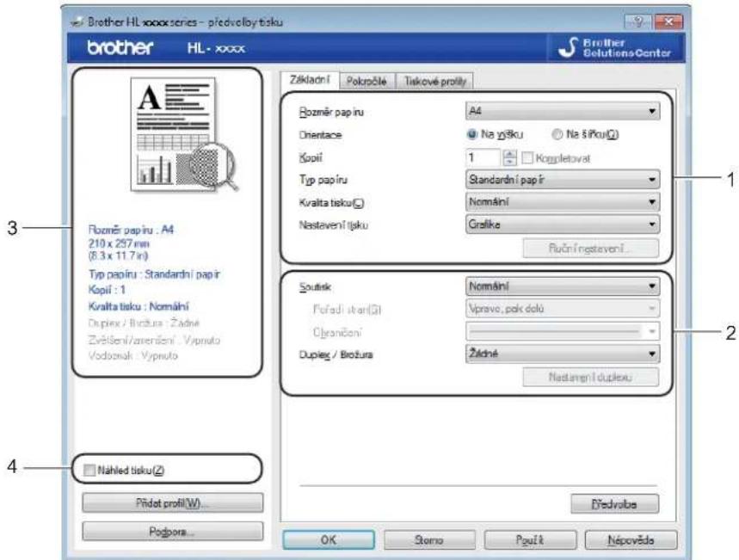Click the Kopií spinner arrows

pos(509,158)
